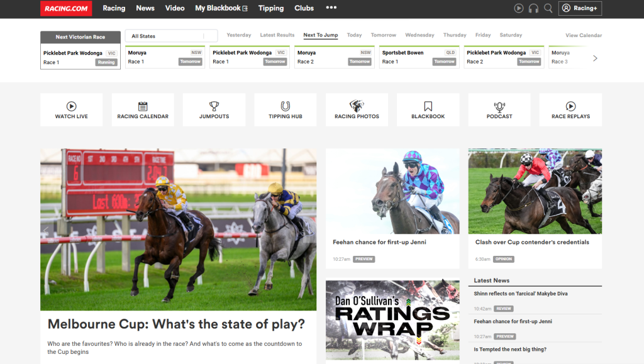This screenshot has height=364, width=644.
Task: Open the Racing Photos horse icon tile
Action: [x=357, y=110]
